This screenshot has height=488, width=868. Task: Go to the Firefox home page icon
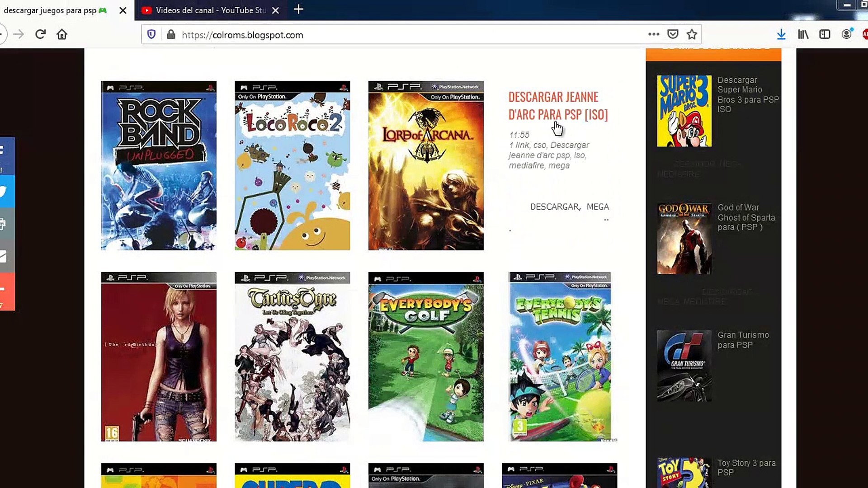[x=62, y=34]
